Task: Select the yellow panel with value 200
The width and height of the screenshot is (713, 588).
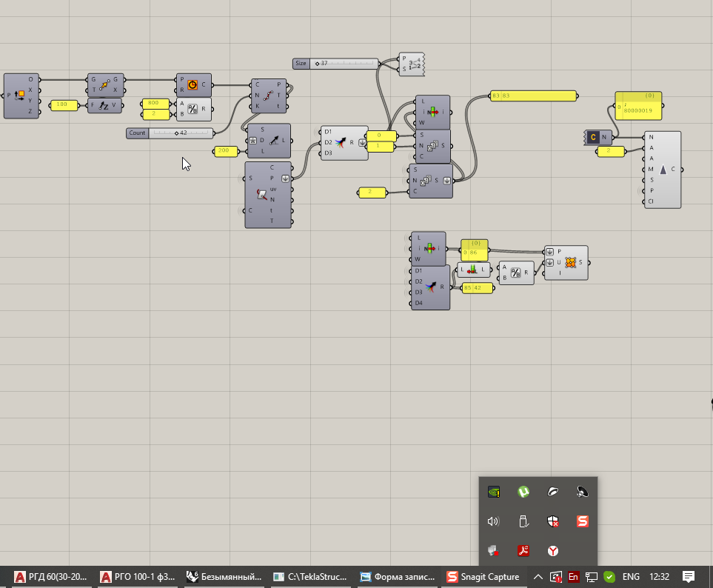Action: tap(226, 151)
